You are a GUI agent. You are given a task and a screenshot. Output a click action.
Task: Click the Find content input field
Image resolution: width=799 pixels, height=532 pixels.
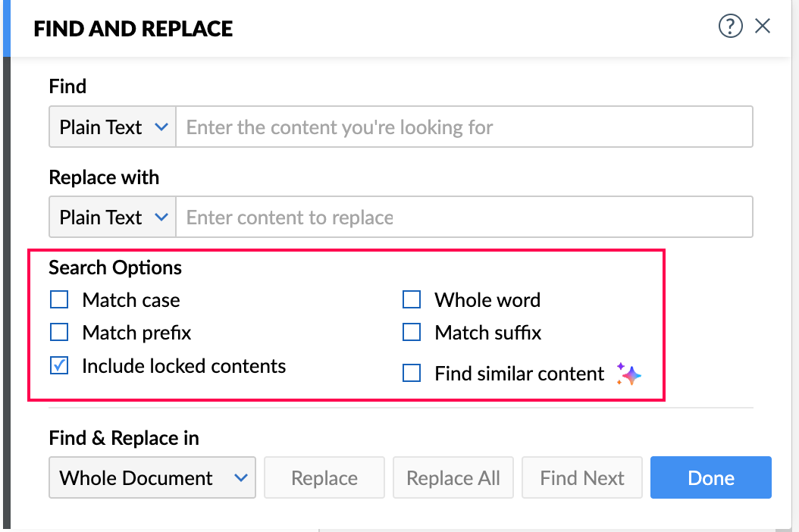(x=464, y=127)
